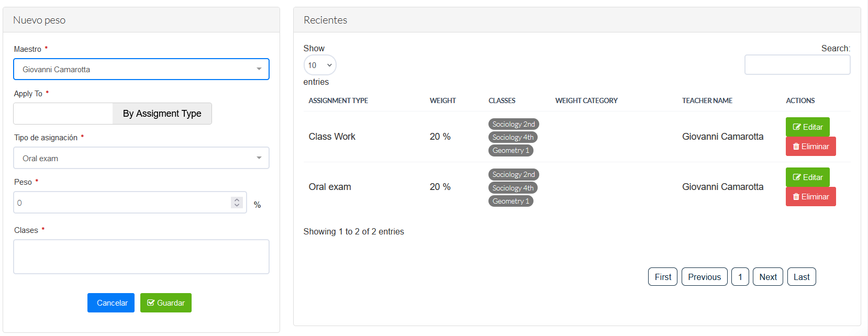Click Eliminar for the Class Work row
This screenshot has width=868, height=336.
pyautogui.click(x=810, y=147)
